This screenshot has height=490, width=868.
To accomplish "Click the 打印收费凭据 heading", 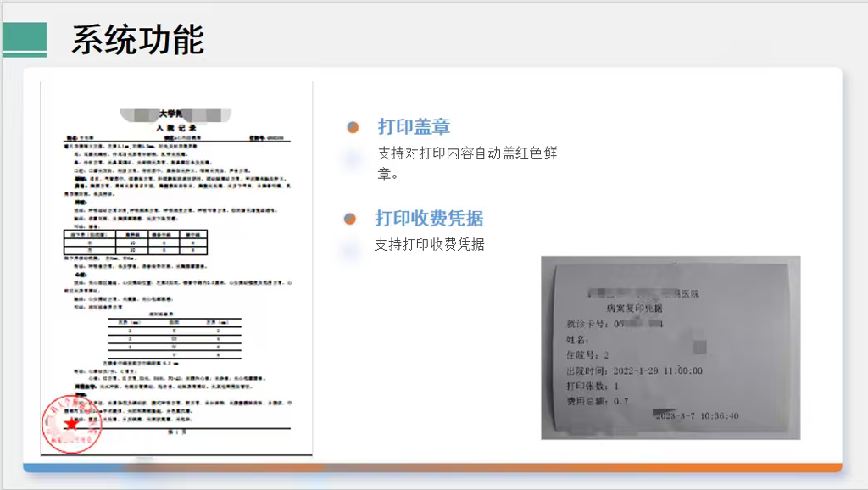I will [429, 219].
